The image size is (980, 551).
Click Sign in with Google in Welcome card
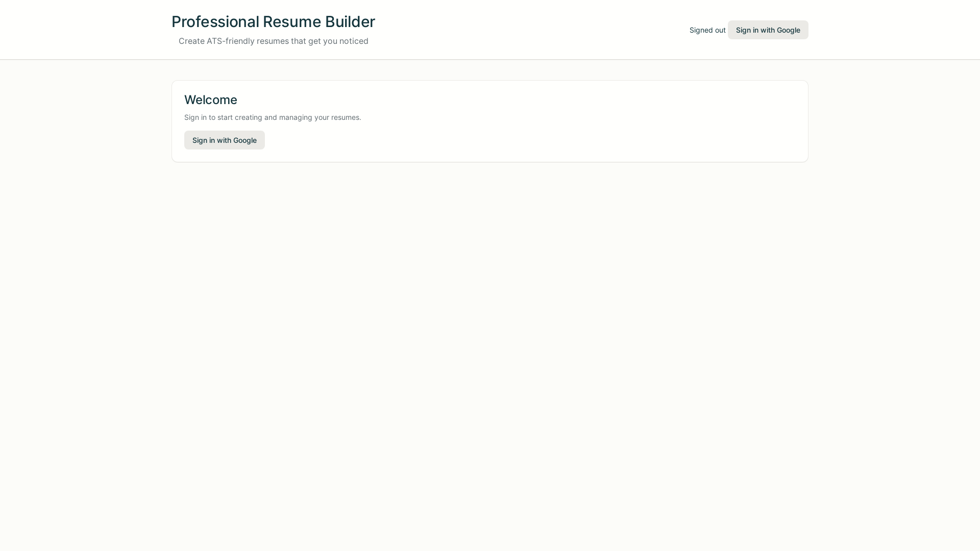coord(225,140)
